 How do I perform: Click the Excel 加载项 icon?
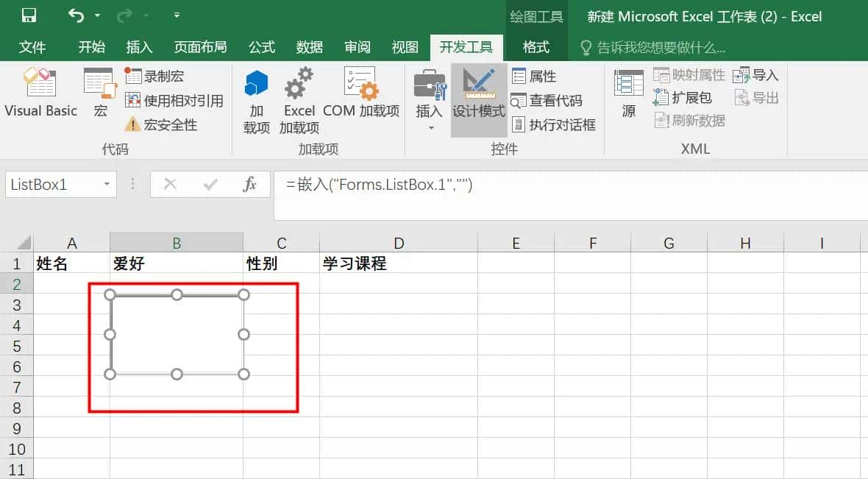pos(299,96)
